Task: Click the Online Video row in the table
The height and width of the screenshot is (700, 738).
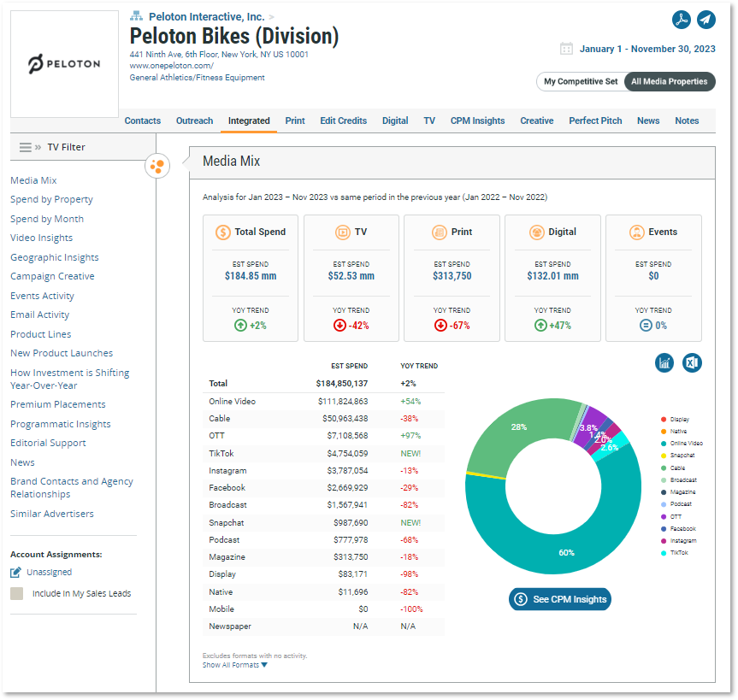Action: click(323, 401)
